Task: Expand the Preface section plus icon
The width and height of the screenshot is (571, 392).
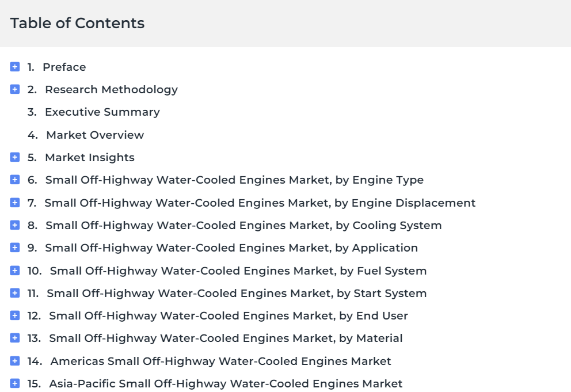Action: coord(15,67)
